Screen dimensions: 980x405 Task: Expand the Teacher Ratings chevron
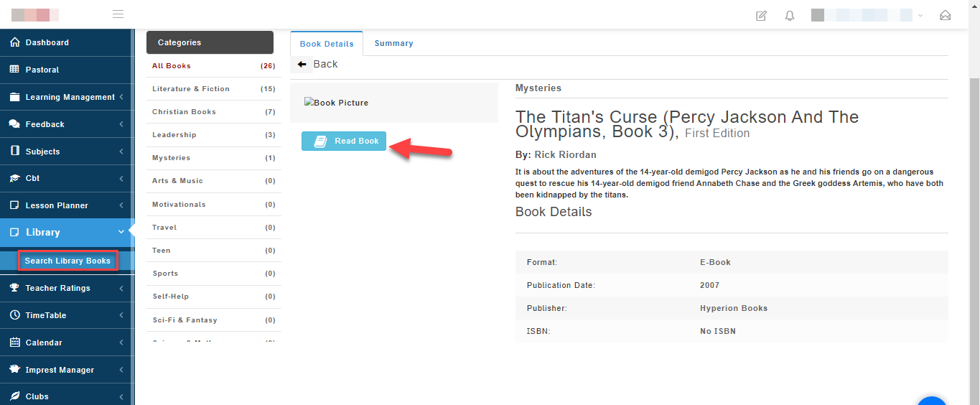121,288
